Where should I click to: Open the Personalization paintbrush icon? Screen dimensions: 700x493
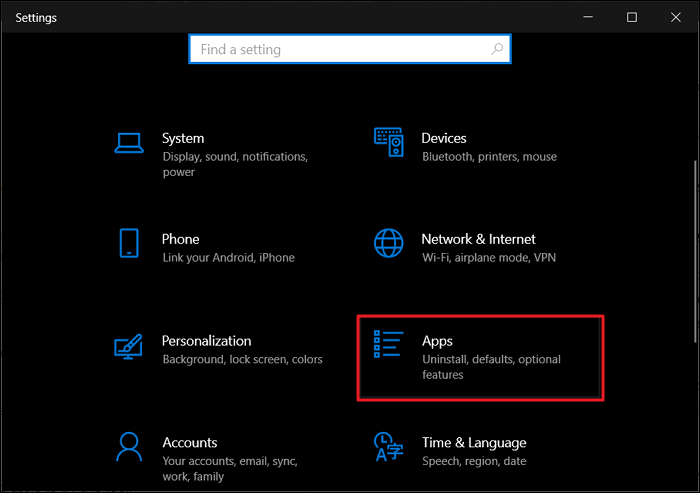[x=129, y=346]
